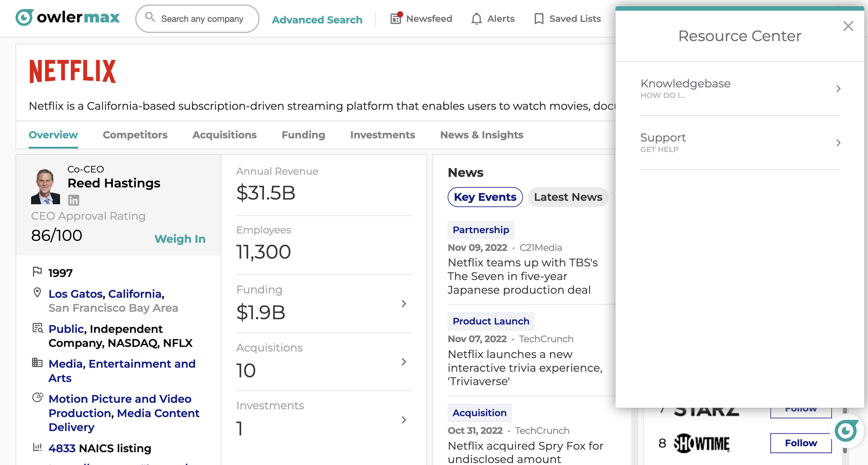
Task: Click the Owler Max logo
Action: (68, 18)
